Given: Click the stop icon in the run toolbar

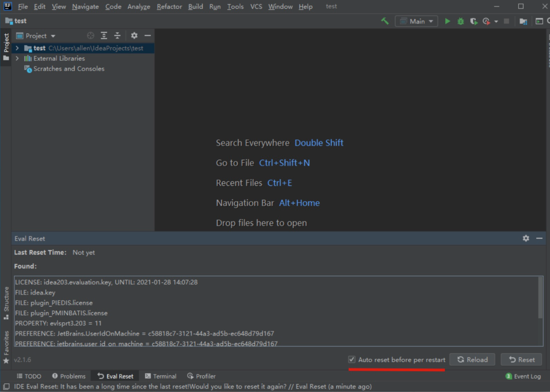Looking at the screenshot, I should pos(506,21).
